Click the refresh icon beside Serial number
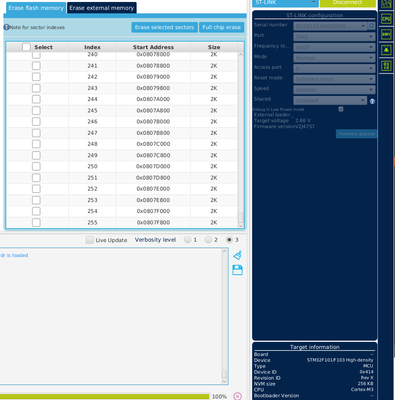395x400 pixels. (371, 26)
